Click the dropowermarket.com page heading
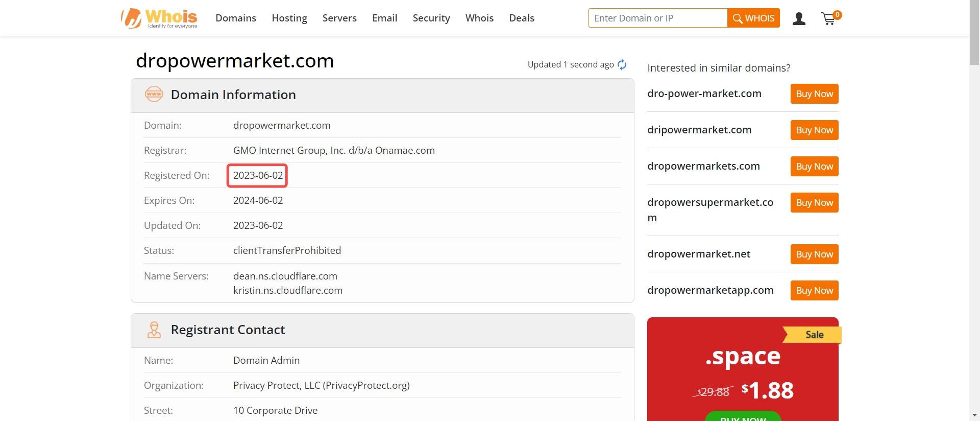 (235, 61)
